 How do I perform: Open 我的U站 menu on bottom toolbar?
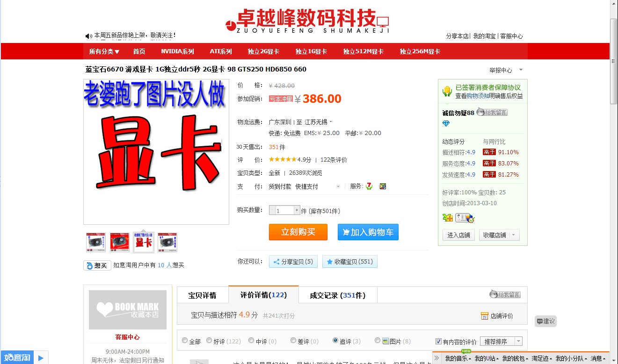pyautogui.click(x=487, y=358)
